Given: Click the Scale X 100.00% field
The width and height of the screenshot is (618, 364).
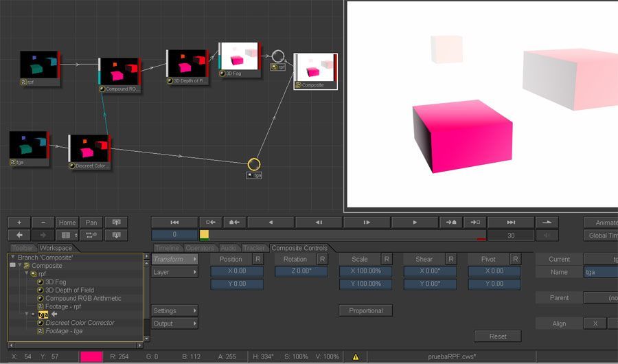Looking at the screenshot, I should 366,271.
